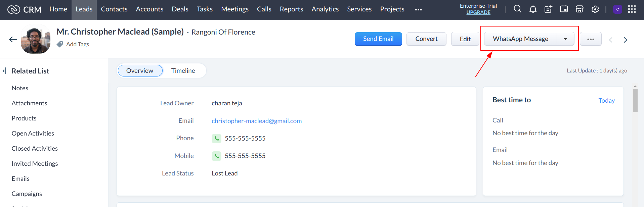Click the Rangoni Of Florence company text
The height and width of the screenshot is (207, 644).
223,32
